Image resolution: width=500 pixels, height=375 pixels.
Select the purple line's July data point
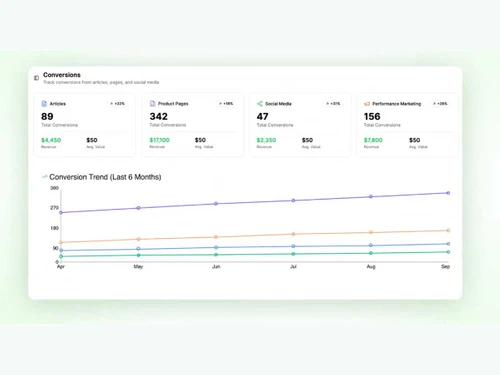click(293, 201)
